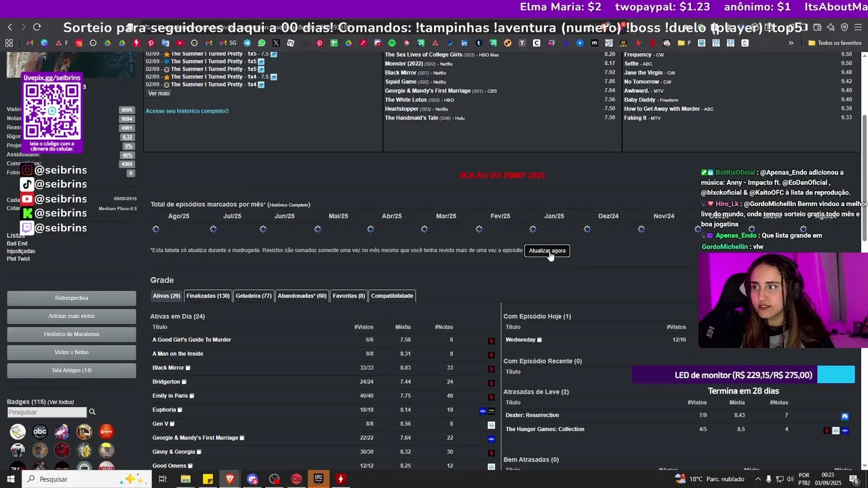Click the Windows taskbar Pesquisar search box

(x=85, y=479)
